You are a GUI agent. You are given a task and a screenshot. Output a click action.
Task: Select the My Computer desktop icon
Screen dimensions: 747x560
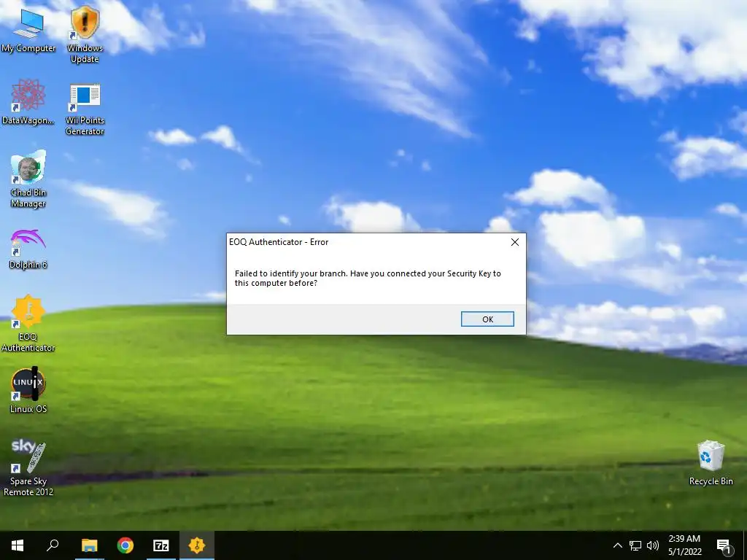pos(28,29)
